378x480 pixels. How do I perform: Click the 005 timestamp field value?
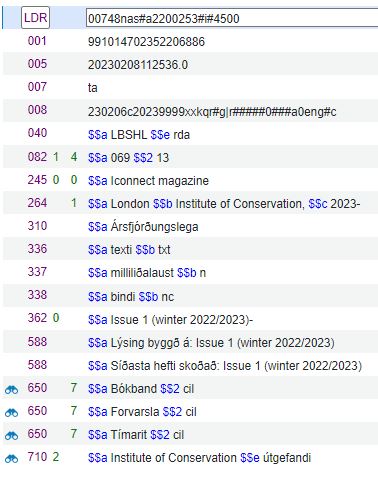click(138, 65)
